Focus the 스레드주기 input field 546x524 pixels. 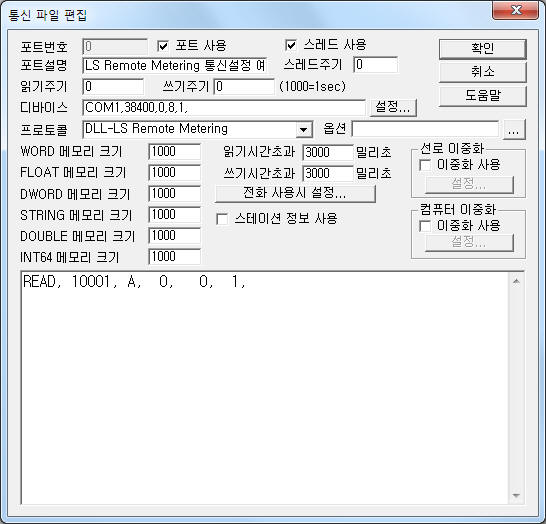click(x=376, y=65)
